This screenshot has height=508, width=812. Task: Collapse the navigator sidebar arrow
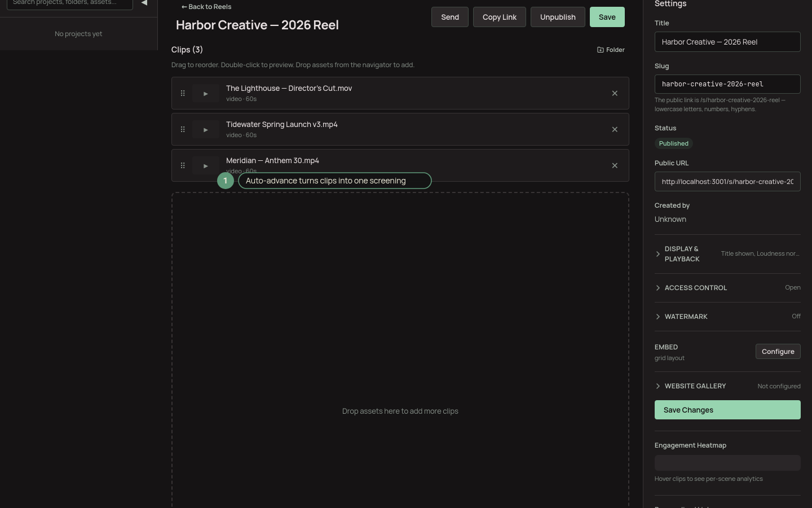click(144, 3)
